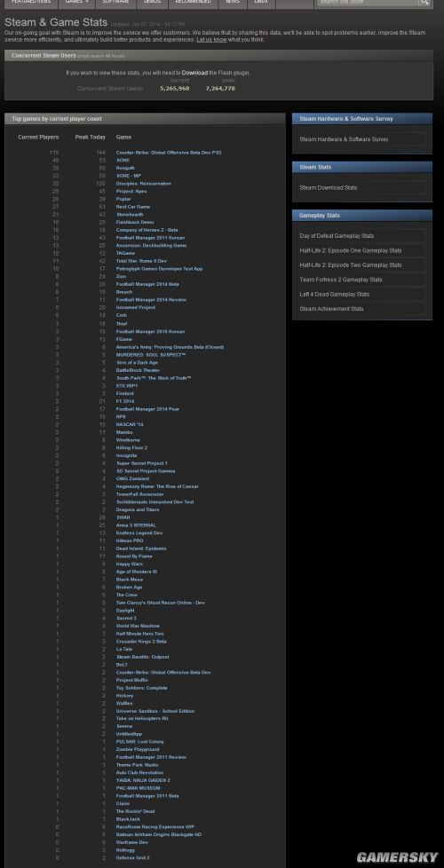Open the Flashback Demo link
444x868 pixels.
point(134,222)
